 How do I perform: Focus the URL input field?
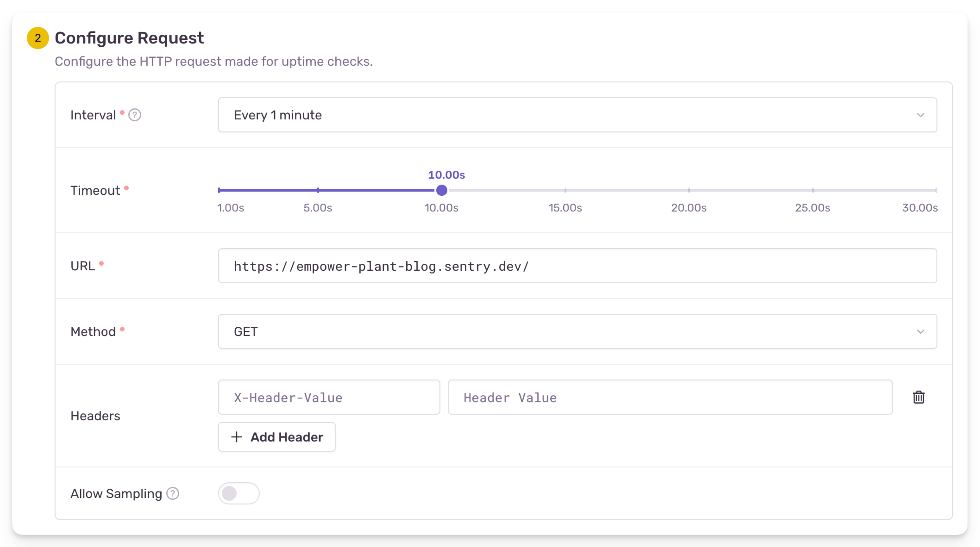[x=577, y=266]
